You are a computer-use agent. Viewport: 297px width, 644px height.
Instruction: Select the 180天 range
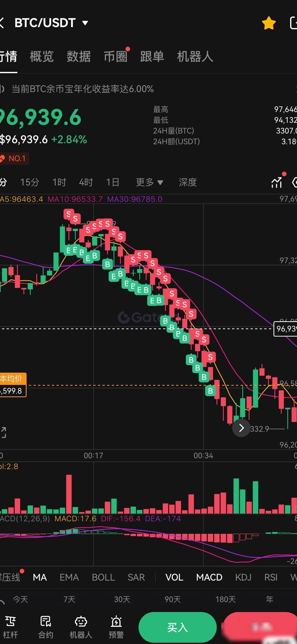point(225,599)
